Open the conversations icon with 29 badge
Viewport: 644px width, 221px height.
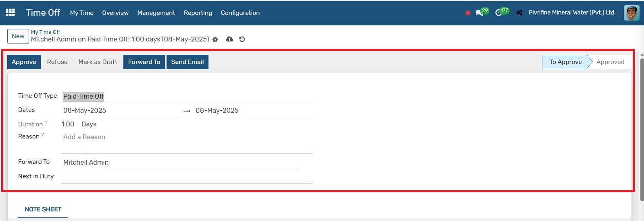[x=481, y=12]
